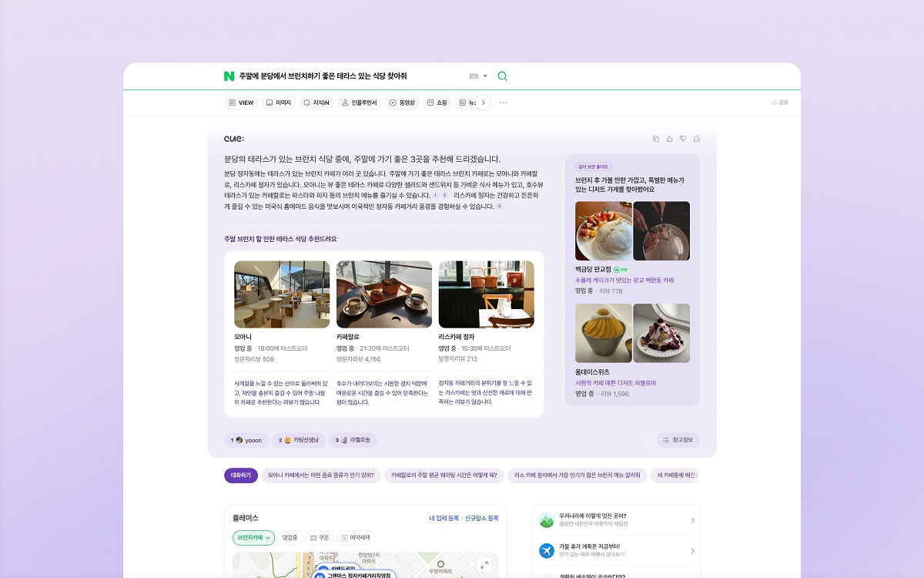Select the 리스 카페 popular brunch menu question

577,476
